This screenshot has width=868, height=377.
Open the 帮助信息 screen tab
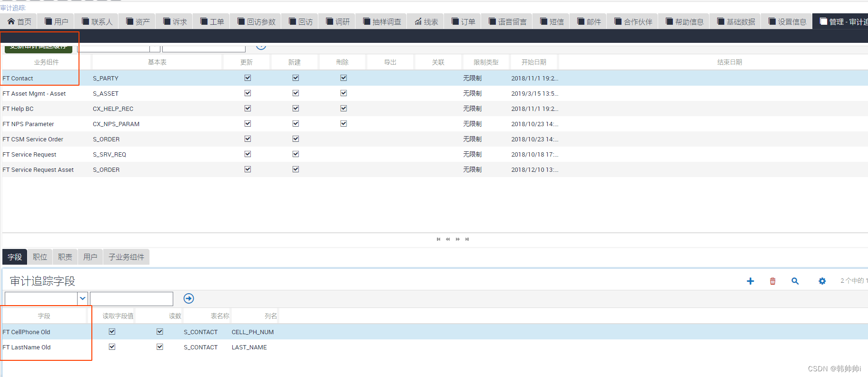pyautogui.click(x=685, y=21)
